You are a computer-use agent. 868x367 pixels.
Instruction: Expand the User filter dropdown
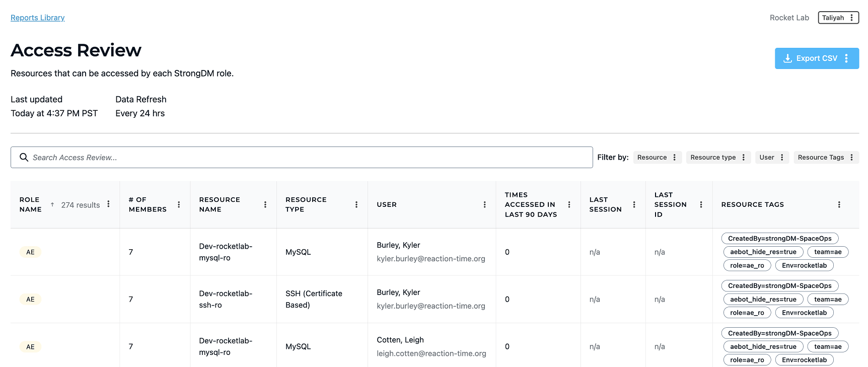coord(771,158)
